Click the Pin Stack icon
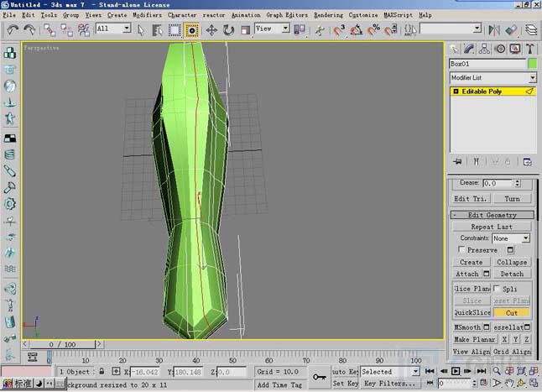 pos(457,162)
